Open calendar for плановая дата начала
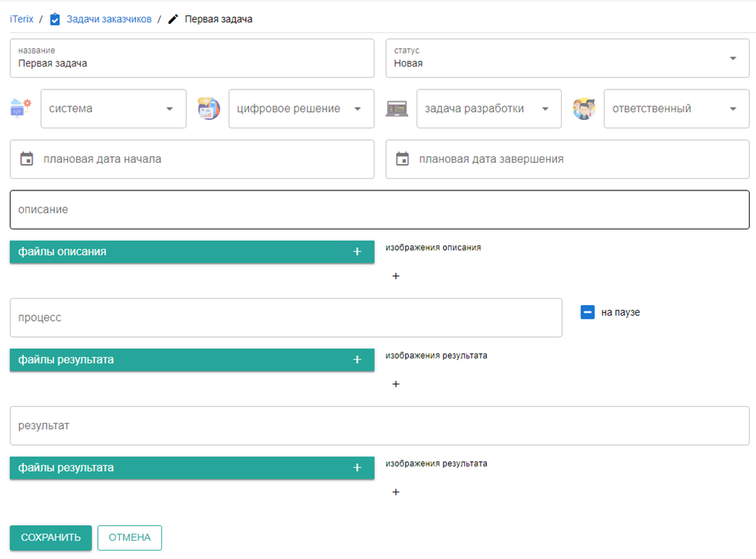The width and height of the screenshot is (756, 559). pos(27,159)
